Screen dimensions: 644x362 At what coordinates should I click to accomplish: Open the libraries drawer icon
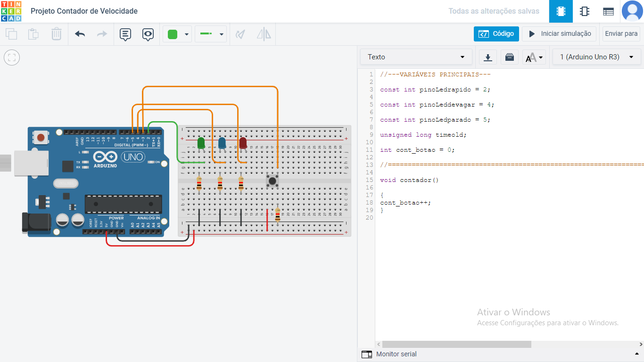(510, 57)
